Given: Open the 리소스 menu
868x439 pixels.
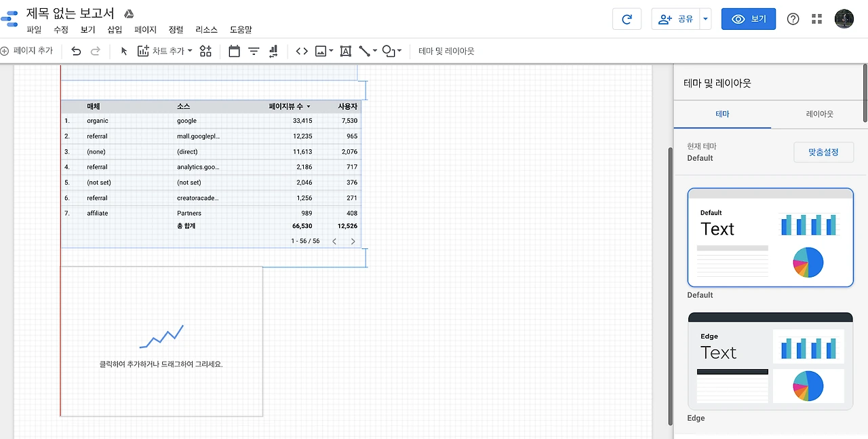Looking at the screenshot, I should 206,30.
